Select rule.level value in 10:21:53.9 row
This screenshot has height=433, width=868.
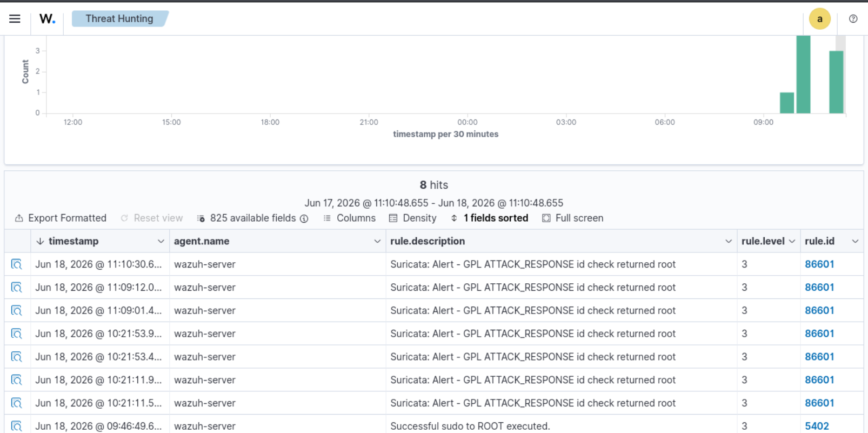[744, 334]
